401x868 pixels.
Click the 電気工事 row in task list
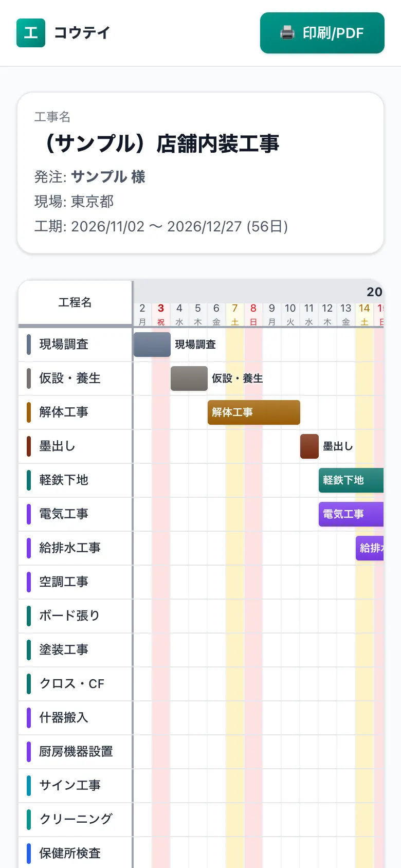tap(76, 514)
